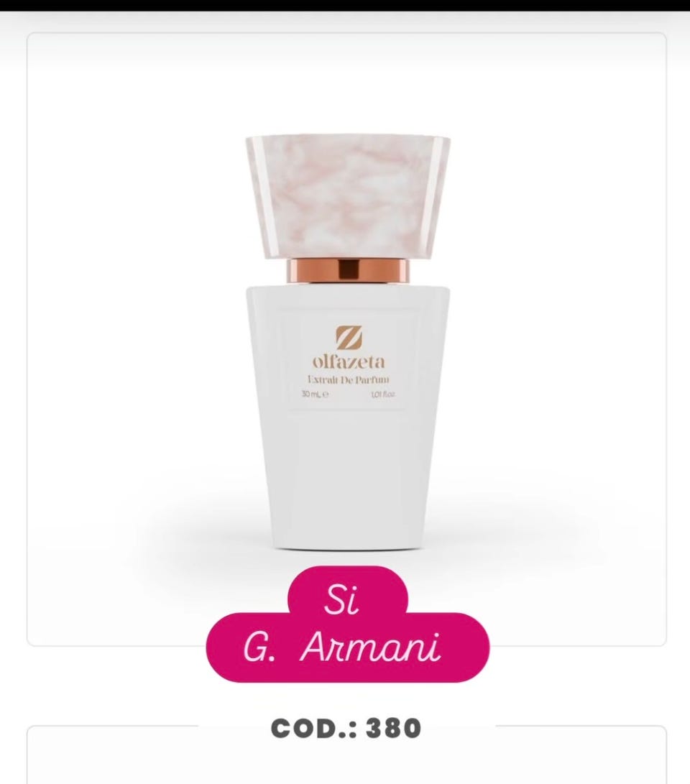Select the product code number 380
The height and width of the screenshot is (784, 690).
(x=394, y=728)
